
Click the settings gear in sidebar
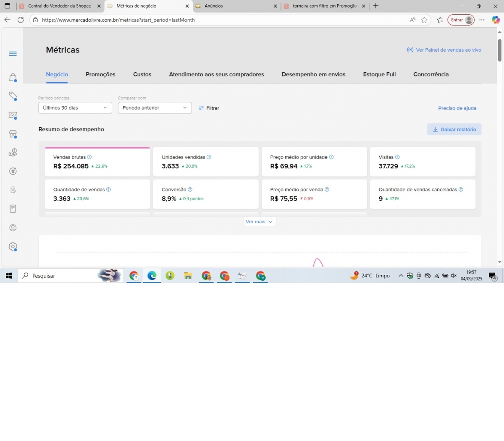click(x=13, y=247)
